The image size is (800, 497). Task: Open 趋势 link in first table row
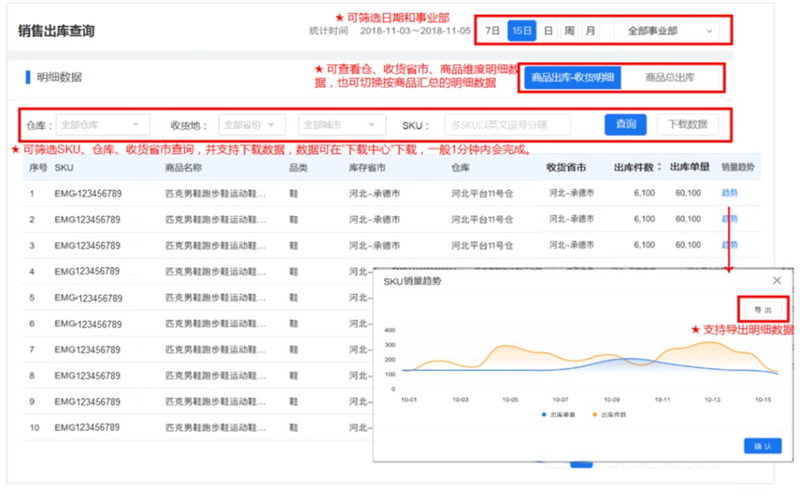pos(729,192)
